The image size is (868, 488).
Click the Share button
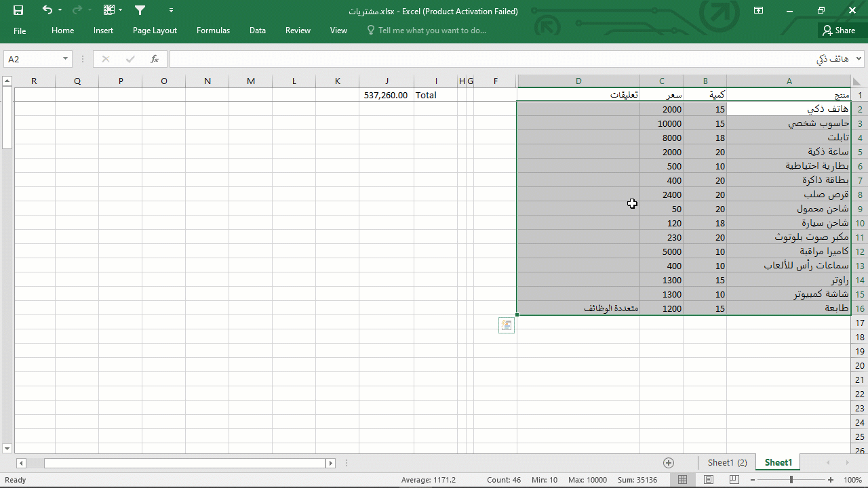(839, 30)
